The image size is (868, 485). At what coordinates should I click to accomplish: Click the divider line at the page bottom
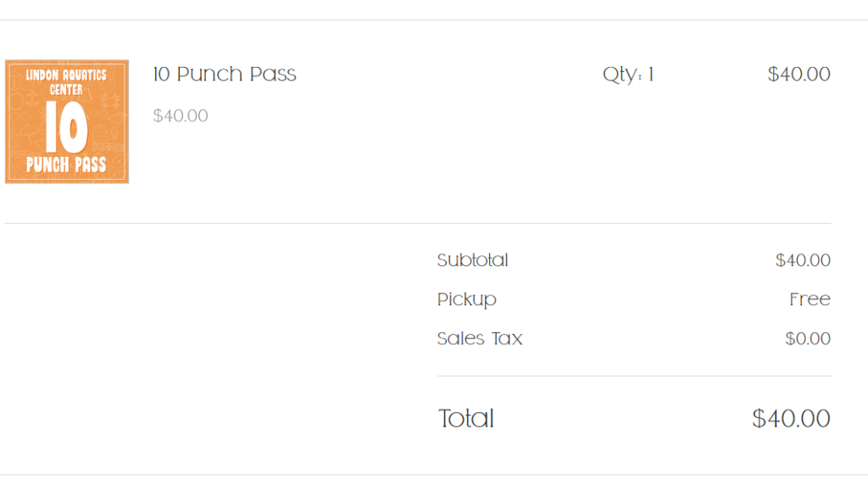(x=434, y=475)
